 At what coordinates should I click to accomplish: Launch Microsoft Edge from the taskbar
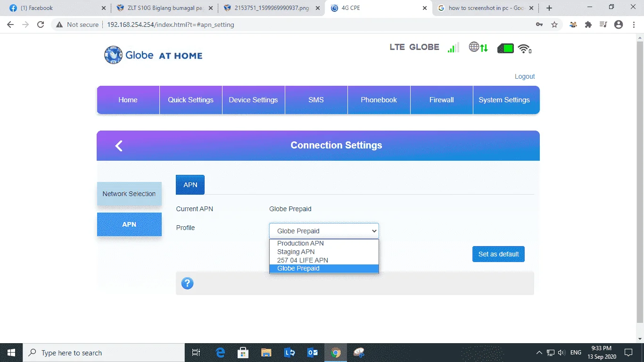tap(220, 353)
